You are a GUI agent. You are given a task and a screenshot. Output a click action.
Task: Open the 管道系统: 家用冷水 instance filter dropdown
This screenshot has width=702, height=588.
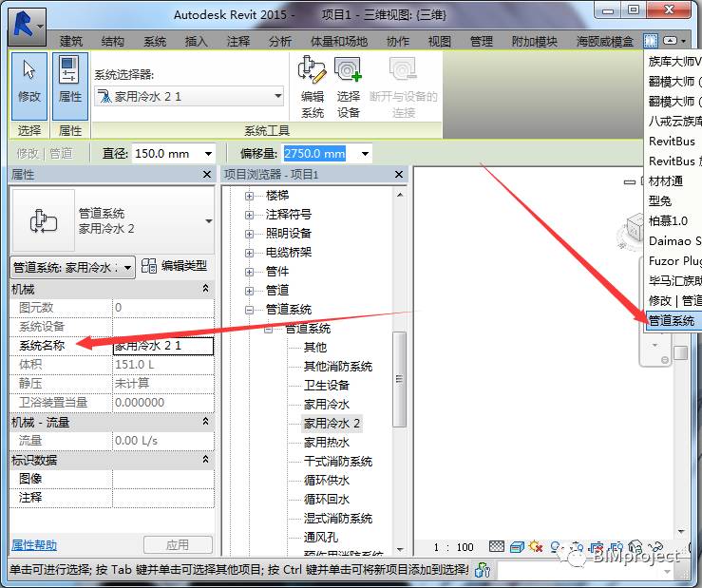click(72, 267)
